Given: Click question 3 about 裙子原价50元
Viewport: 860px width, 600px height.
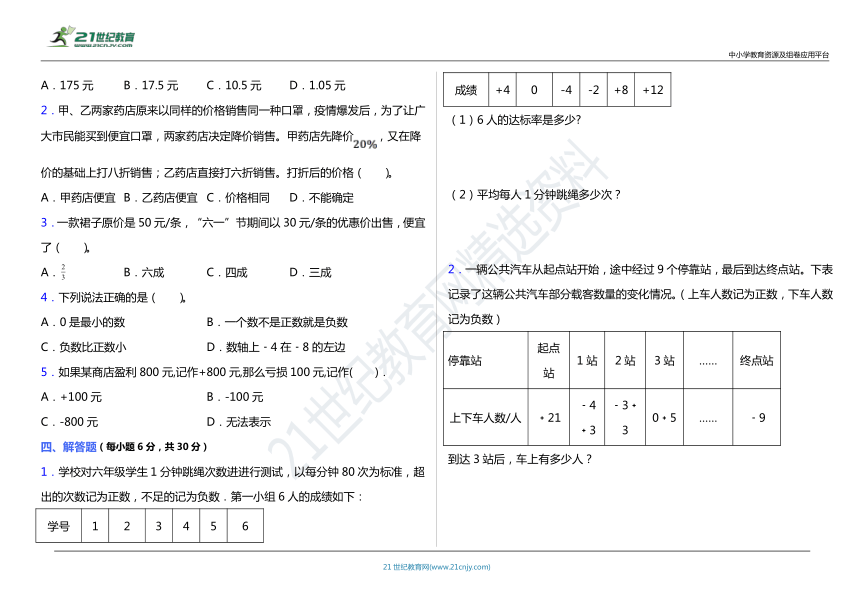Looking at the screenshot, I should (233, 235).
